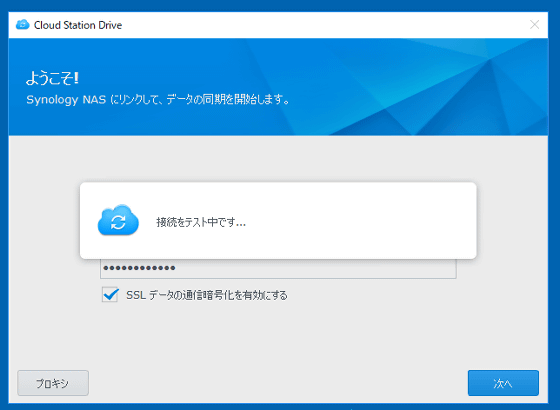Click the gray area between プロキシ and 次へ
Image resolution: width=560 pixels, height=410 pixels.
click(x=278, y=383)
